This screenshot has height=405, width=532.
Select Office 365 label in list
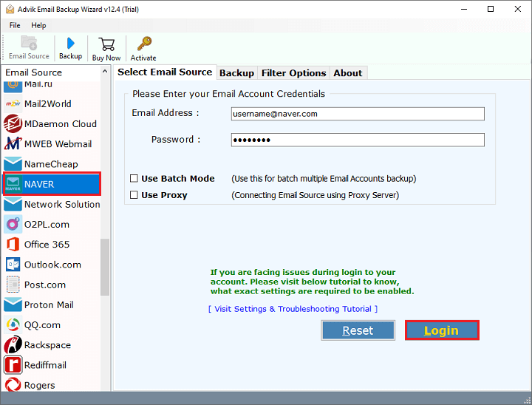click(x=47, y=245)
